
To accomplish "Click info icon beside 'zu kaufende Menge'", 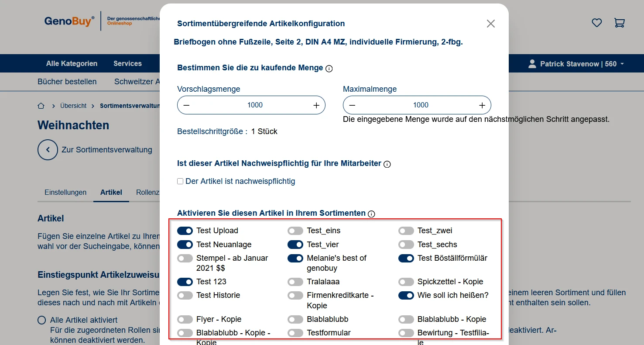I will click(x=329, y=69).
